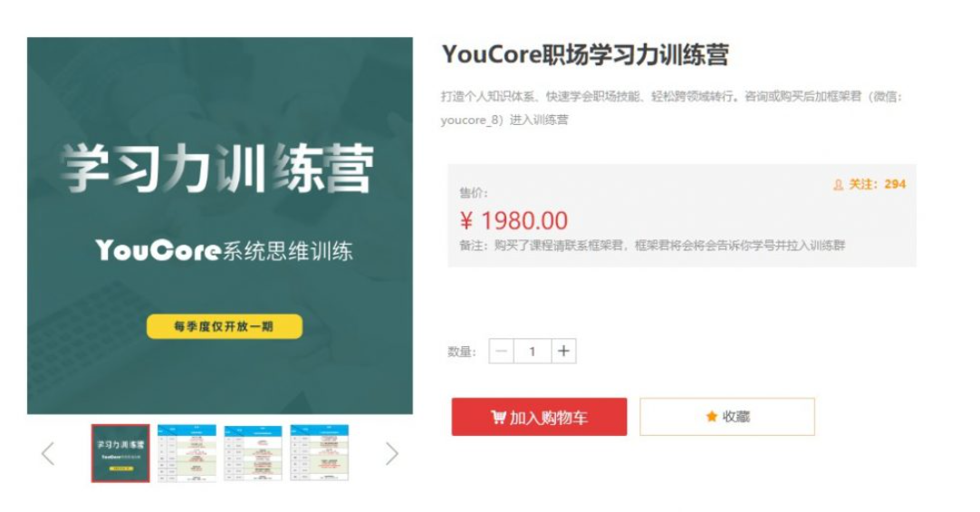
Task: Show next thumbnail with right arrow
Action: click(x=391, y=454)
